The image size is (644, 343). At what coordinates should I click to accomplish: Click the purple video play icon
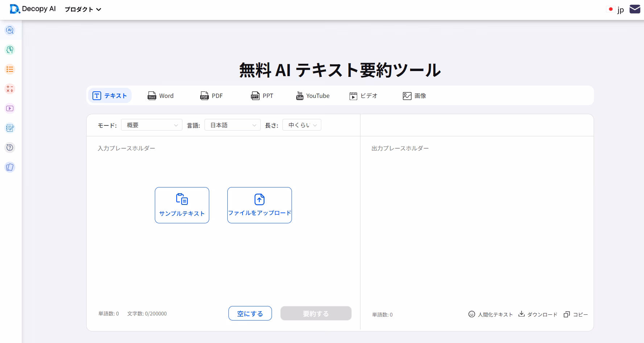10,108
